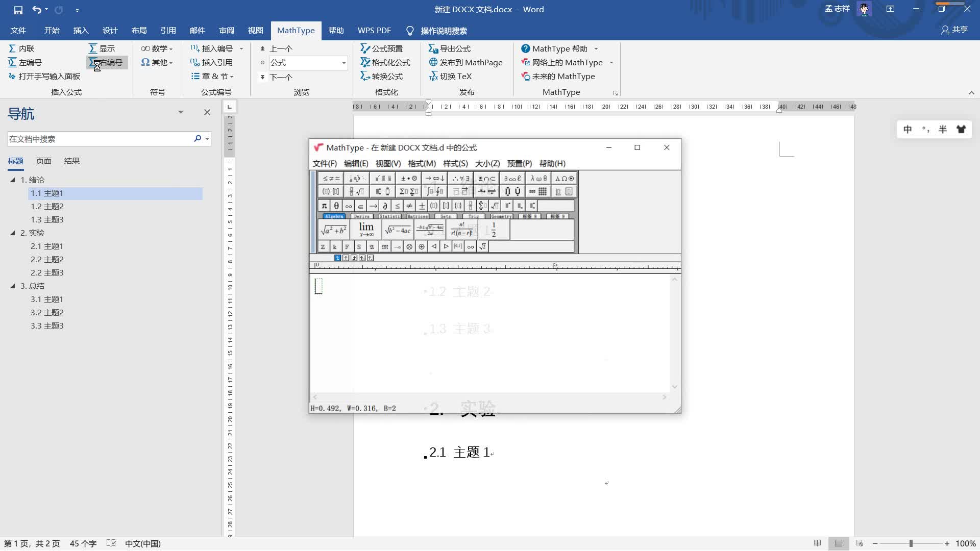Viewport: 980px width, 551px height.
Task: Open MathType 格式(M) menu
Action: [422, 163]
